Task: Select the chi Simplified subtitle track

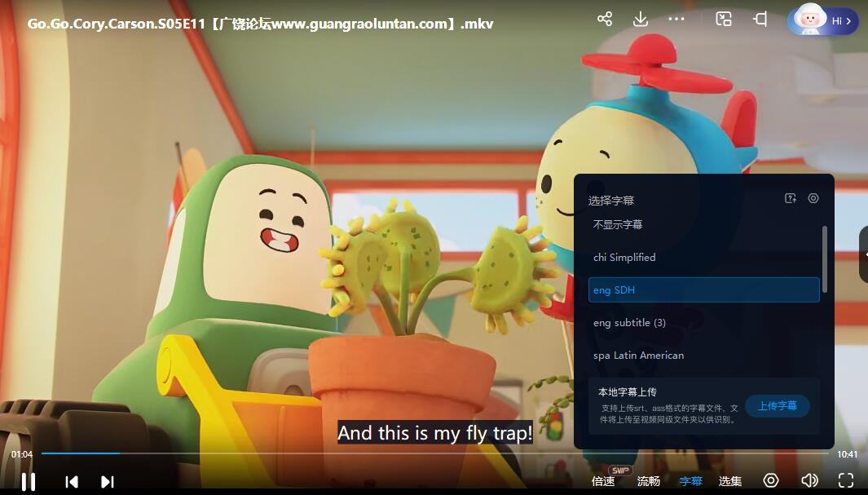Action: [703, 257]
